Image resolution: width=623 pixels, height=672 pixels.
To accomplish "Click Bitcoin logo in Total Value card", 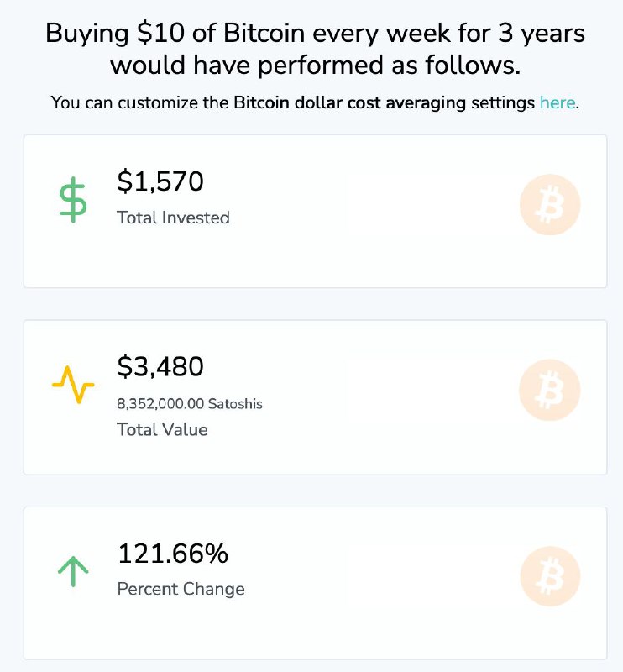I will (x=550, y=390).
